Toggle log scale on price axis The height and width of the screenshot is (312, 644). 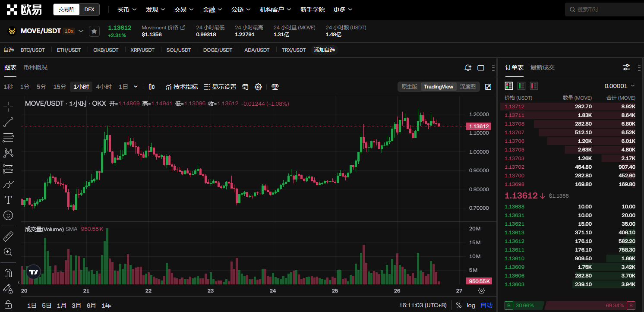(x=471, y=305)
